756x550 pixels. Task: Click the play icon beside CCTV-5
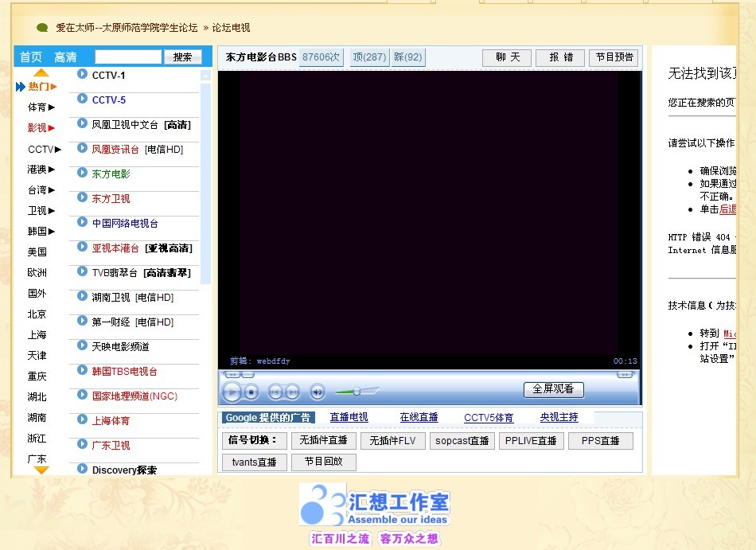[83, 99]
